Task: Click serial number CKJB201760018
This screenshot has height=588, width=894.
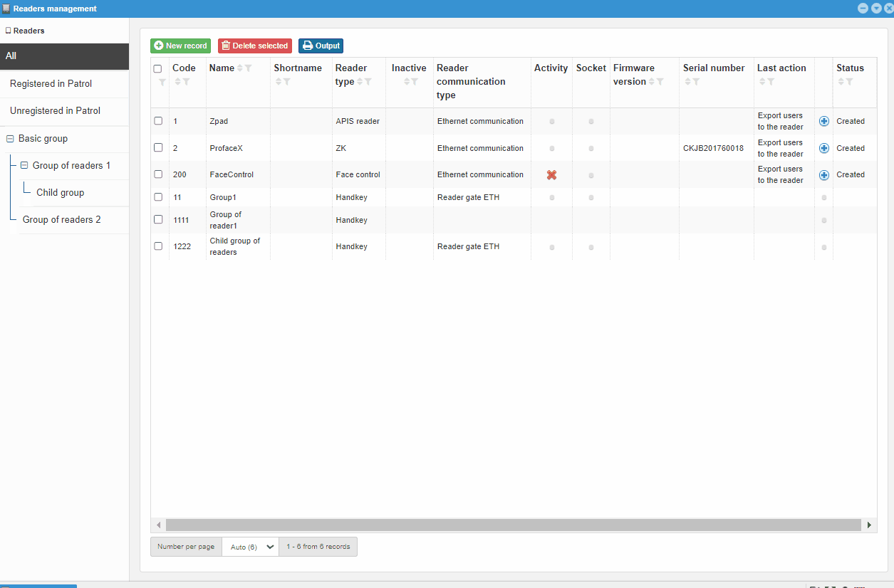Action: click(713, 148)
